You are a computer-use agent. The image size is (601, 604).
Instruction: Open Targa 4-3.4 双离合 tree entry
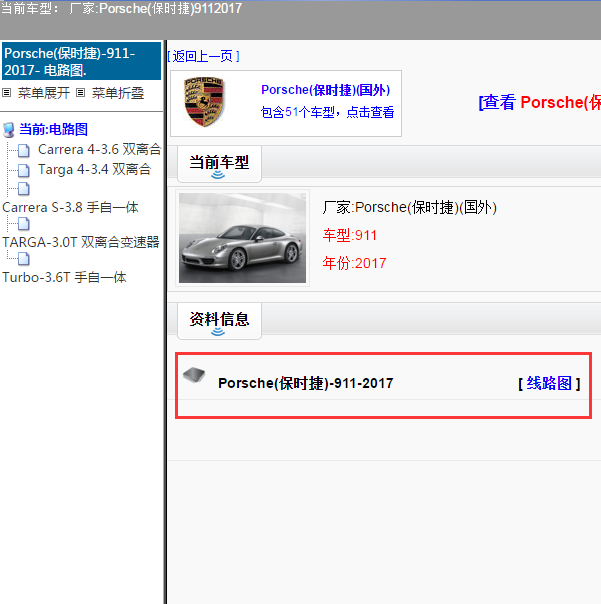coord(94,169)
